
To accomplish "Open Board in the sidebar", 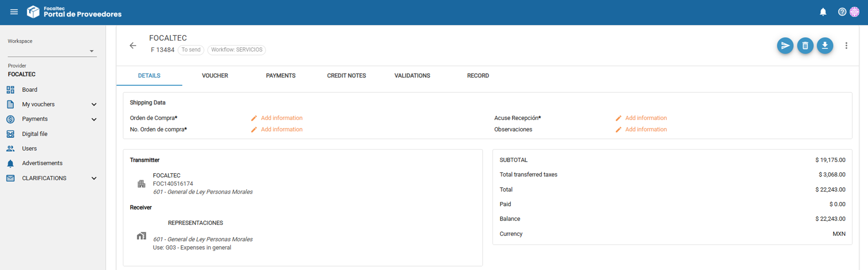I will tap(30, 90).
